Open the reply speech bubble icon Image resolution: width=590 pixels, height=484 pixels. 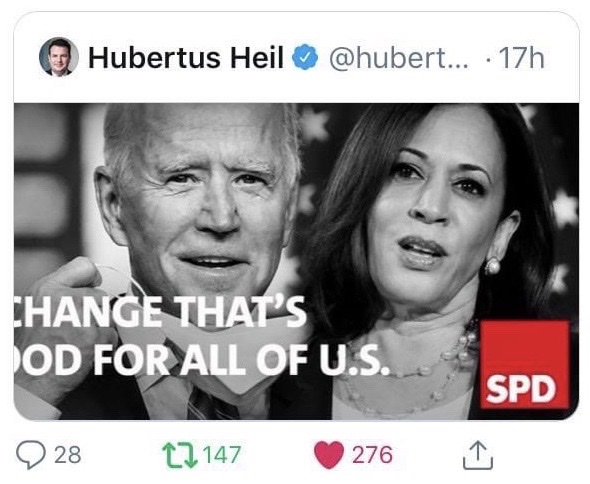click(x=31, y=454)
